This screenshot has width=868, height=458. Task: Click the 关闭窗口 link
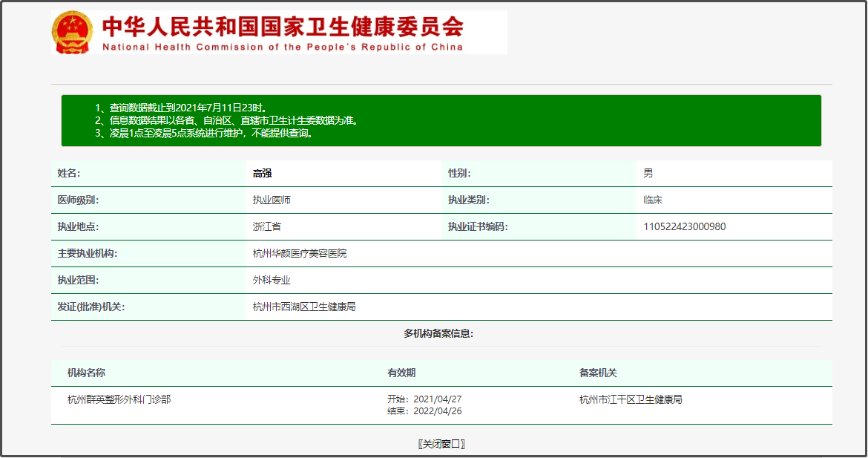(x=441, y=444)
